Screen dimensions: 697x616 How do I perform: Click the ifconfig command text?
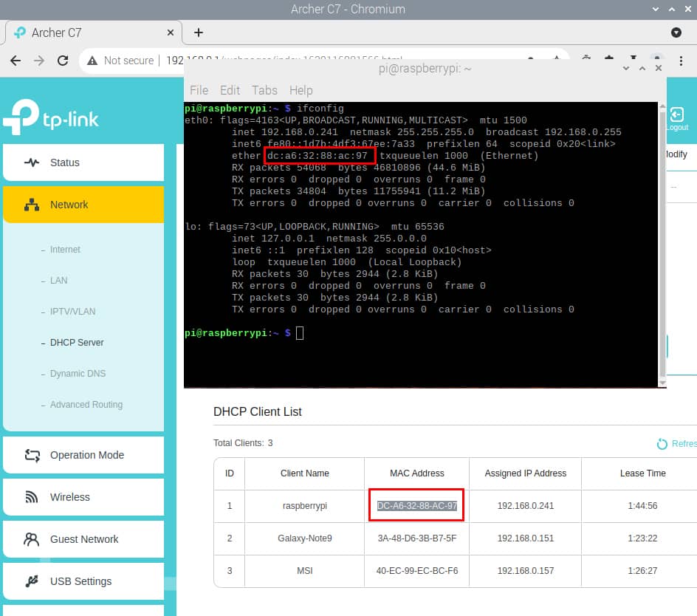pyautogui.click(x=320, y=108)
